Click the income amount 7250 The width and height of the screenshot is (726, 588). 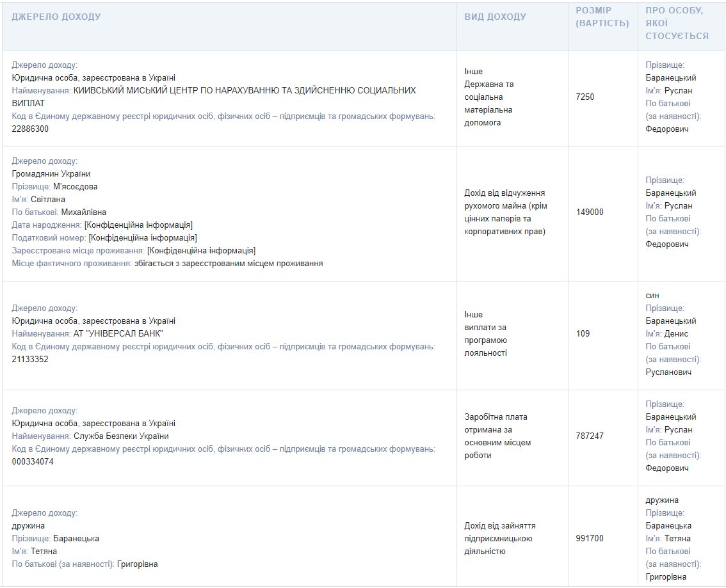(585, 97)
